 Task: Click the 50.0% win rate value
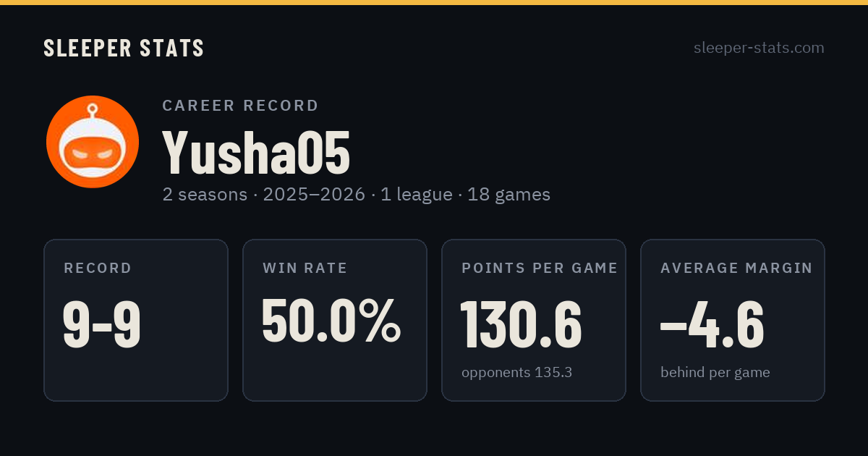pyautogui.click(x=331, y=321)
